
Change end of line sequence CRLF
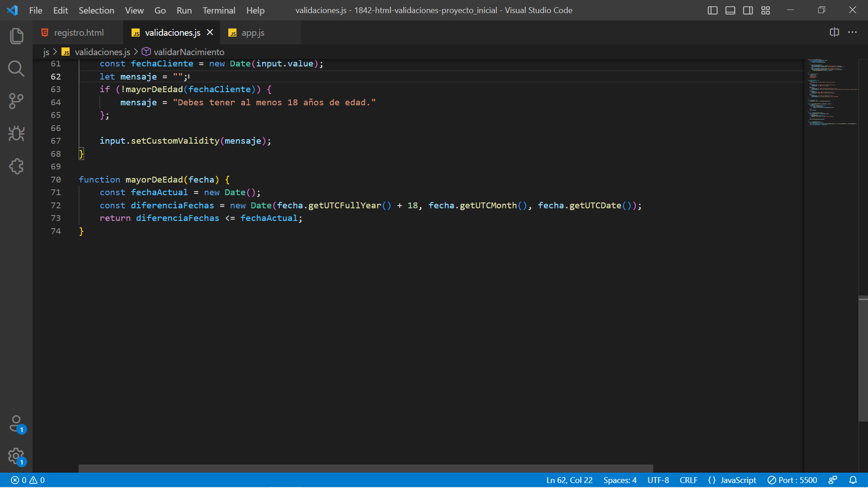pyautogui.click(x=689, y=480)
